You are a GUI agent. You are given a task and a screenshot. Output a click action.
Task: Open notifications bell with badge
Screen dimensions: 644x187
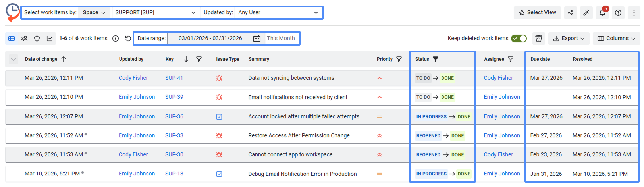click(x=602, y=13)
